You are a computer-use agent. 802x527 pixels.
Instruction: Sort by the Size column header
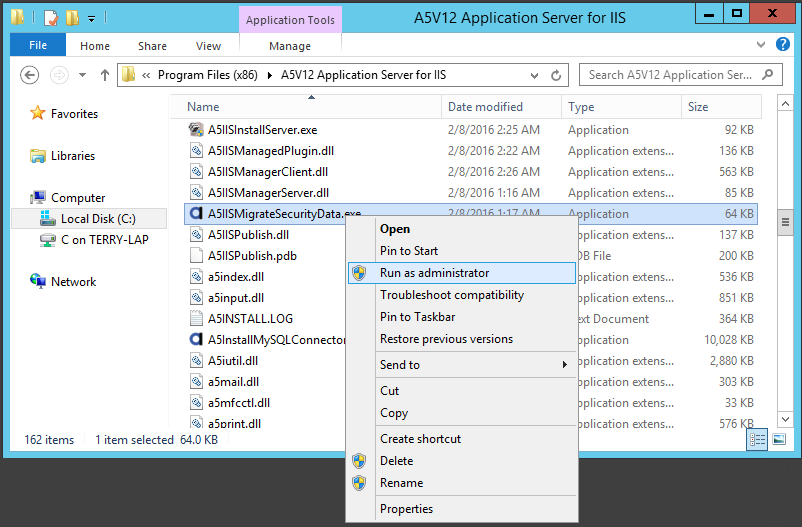coord(721,106)
